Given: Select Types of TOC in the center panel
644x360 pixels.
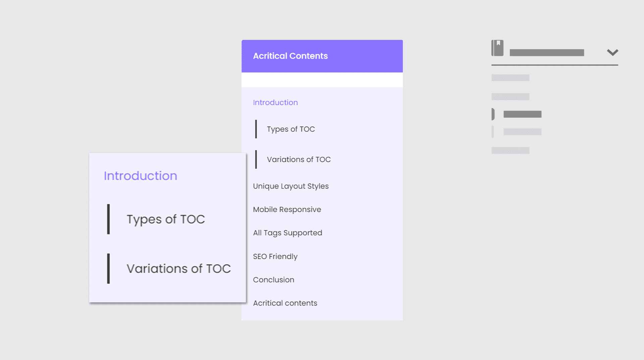Looking at the screenshot, I should click(291, 129).
